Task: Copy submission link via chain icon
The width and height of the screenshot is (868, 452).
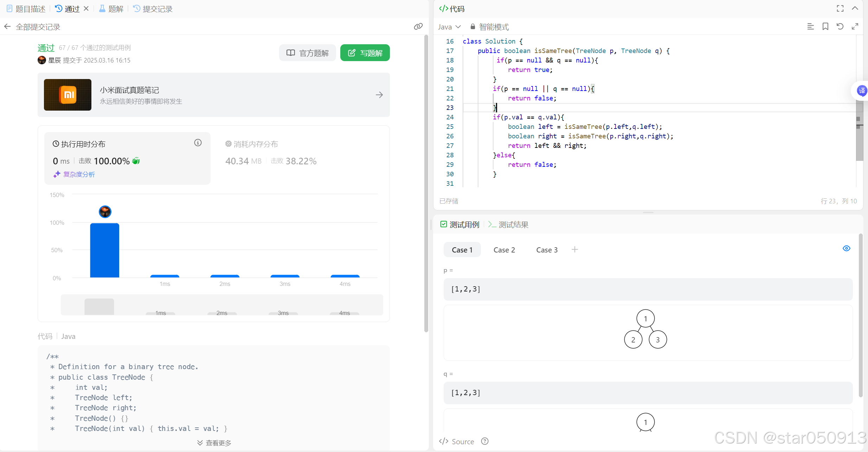Action: coord(418,26)
